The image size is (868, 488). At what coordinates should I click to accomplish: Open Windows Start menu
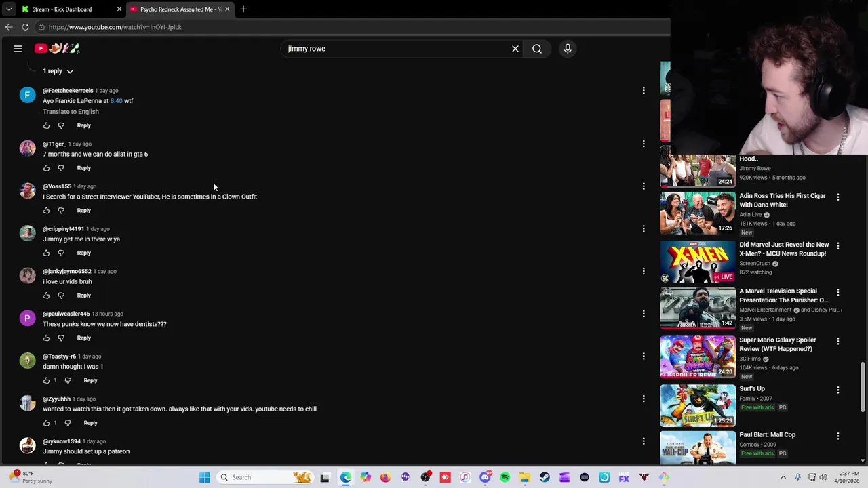click(204, 477)
